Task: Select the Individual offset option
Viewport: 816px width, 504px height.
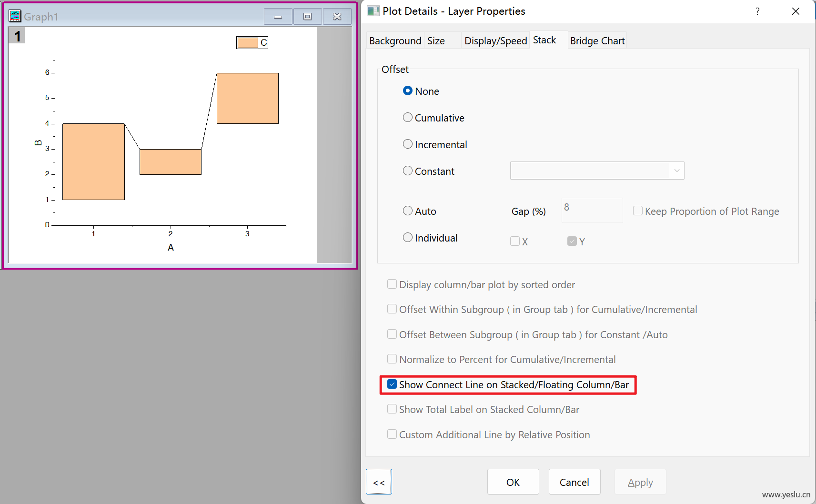Action: [x=408, y=237]
